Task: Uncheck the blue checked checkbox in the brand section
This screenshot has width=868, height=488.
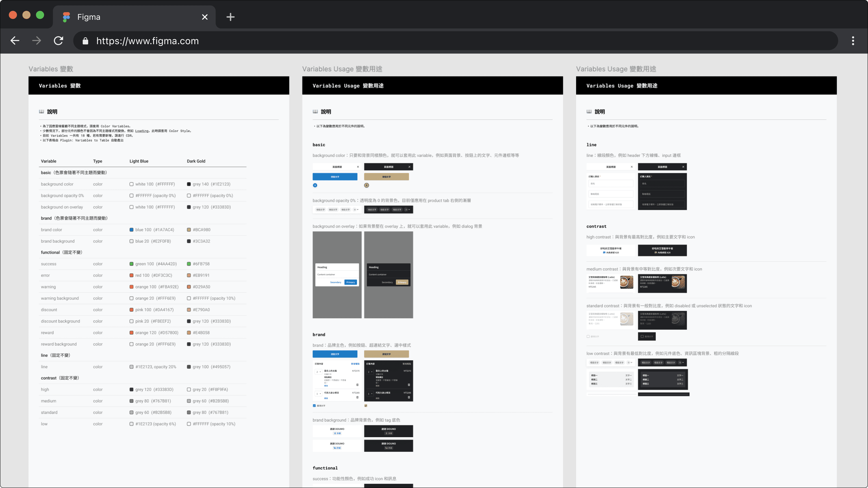Action: 314,406
